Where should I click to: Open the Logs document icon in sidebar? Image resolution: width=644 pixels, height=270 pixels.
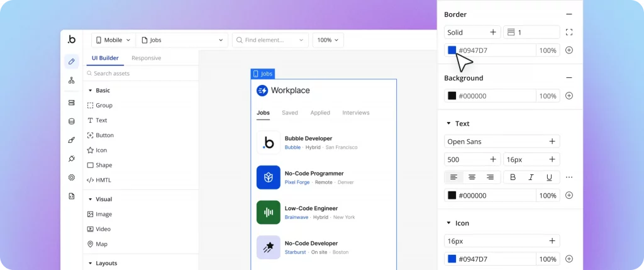click(x=72, y=196)
